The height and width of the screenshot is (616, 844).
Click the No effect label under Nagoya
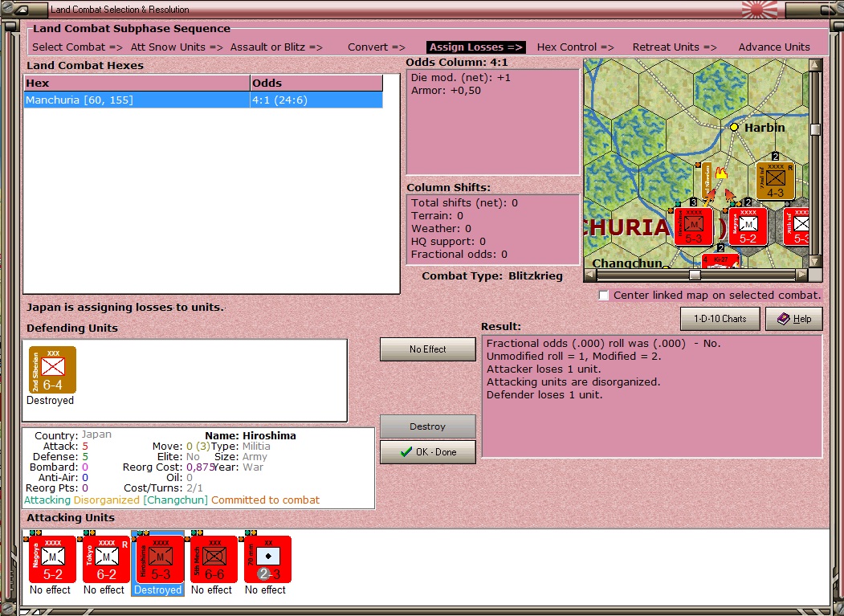[x=50, y=590]
